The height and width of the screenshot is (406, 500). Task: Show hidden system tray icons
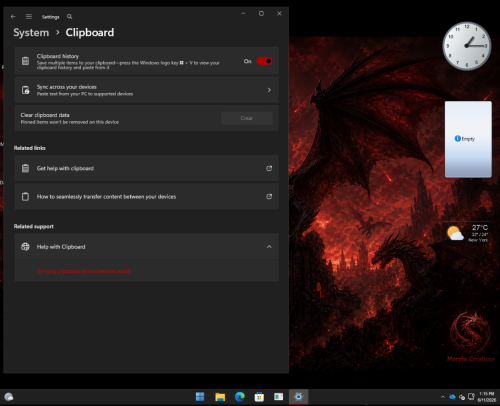coord(443,397)
